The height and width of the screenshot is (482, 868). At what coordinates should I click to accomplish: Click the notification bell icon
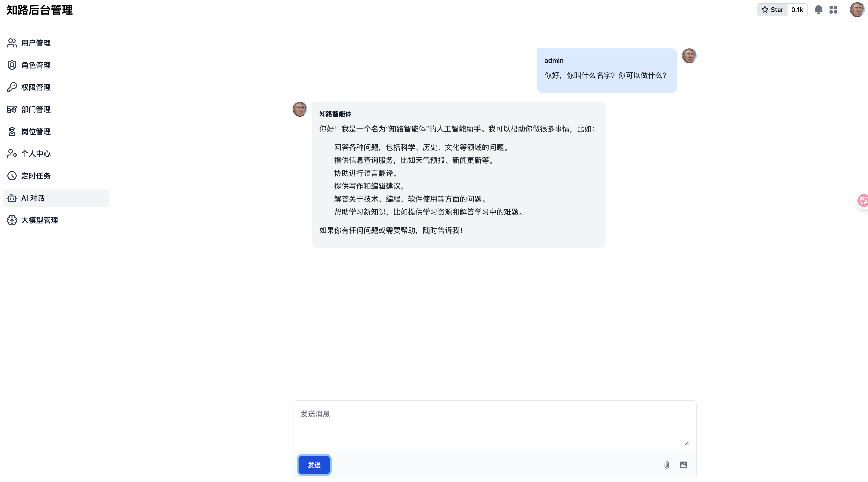[x=818, y=10]
